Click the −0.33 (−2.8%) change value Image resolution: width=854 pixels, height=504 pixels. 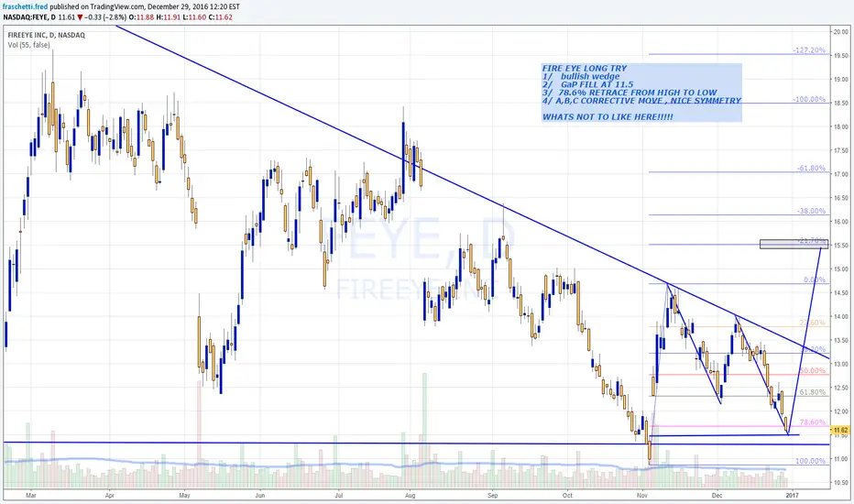(x=105, y=17)
